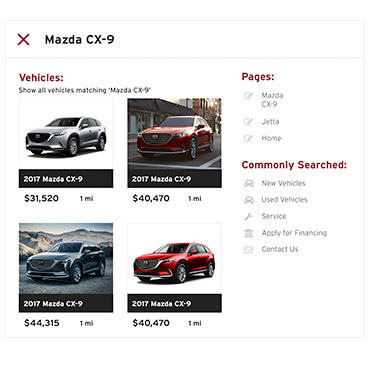The image size is (370, 370).
Task: Click in the Mazda CX-9 search field
Action: click(x=200, y=39)
